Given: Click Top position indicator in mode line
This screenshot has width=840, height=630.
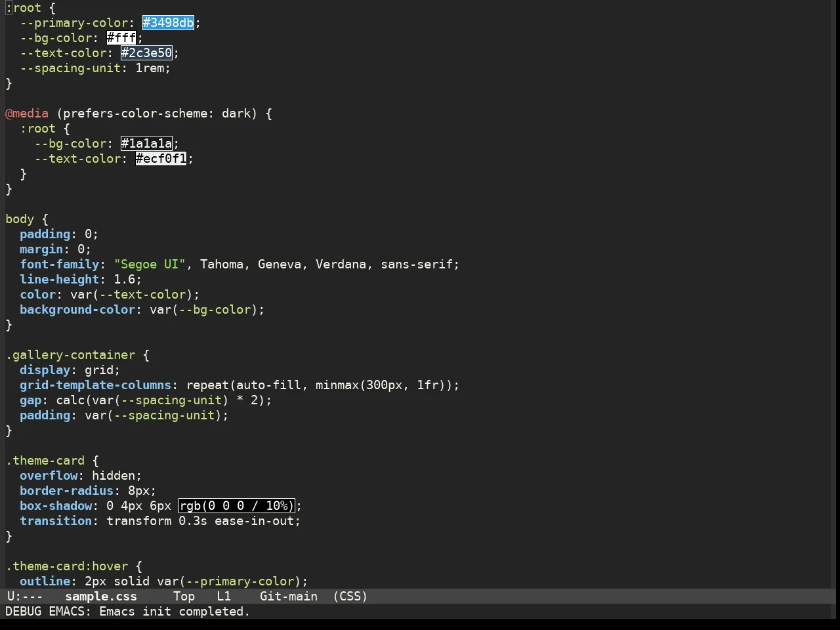Looking at the screenshot, I should (184, 597).
